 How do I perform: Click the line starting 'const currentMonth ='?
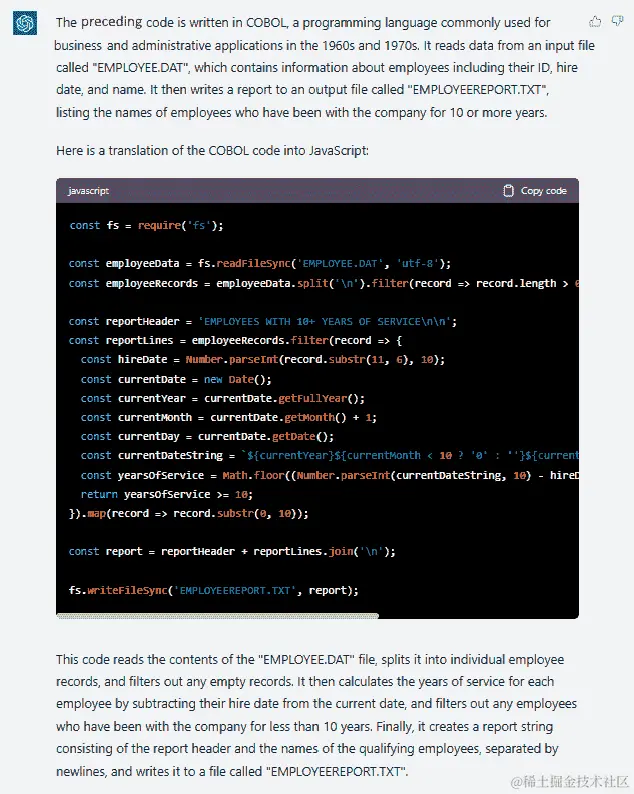pos(229,418)
